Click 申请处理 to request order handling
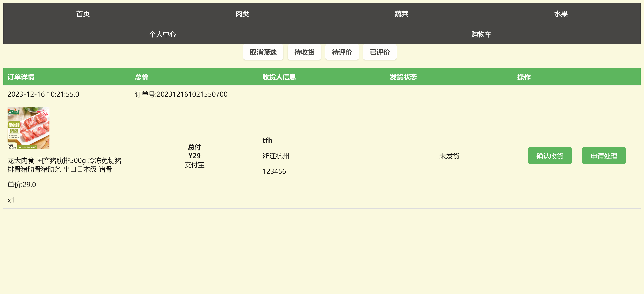 604,156
